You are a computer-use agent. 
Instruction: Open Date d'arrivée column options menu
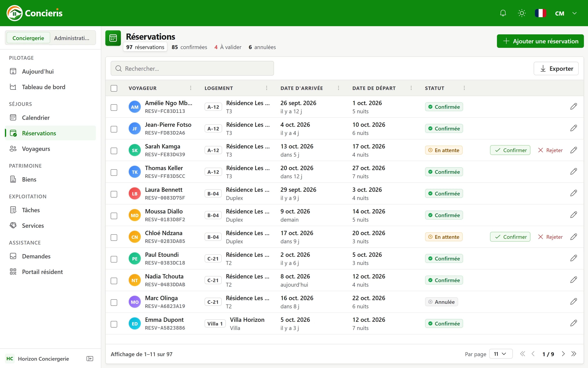tap(339, 88)
